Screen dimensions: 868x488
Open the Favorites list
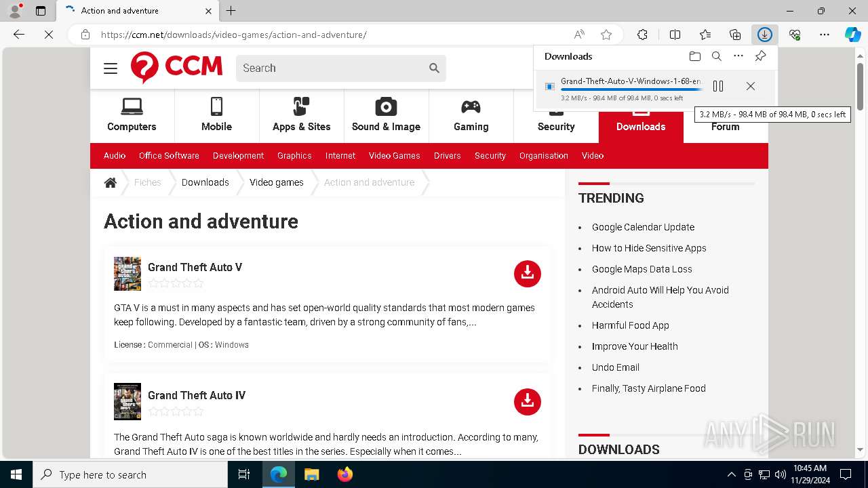pyautogui.click(x=705, y=35)
